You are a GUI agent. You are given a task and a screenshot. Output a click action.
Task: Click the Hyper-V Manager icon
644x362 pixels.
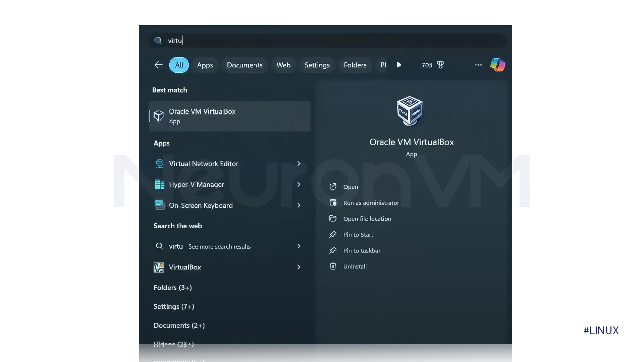(x=159, y=184)
